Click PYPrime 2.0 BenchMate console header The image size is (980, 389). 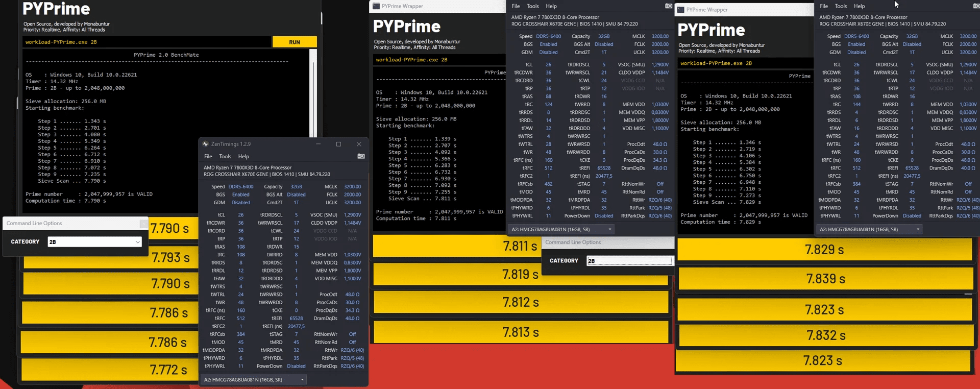tap(166, 55)
